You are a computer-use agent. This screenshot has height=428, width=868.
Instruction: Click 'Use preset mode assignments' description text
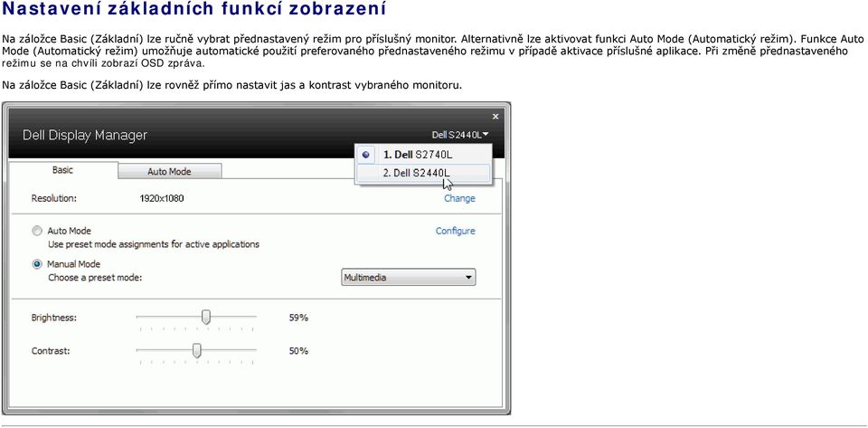pyautogui.click(x=154, y=244)
